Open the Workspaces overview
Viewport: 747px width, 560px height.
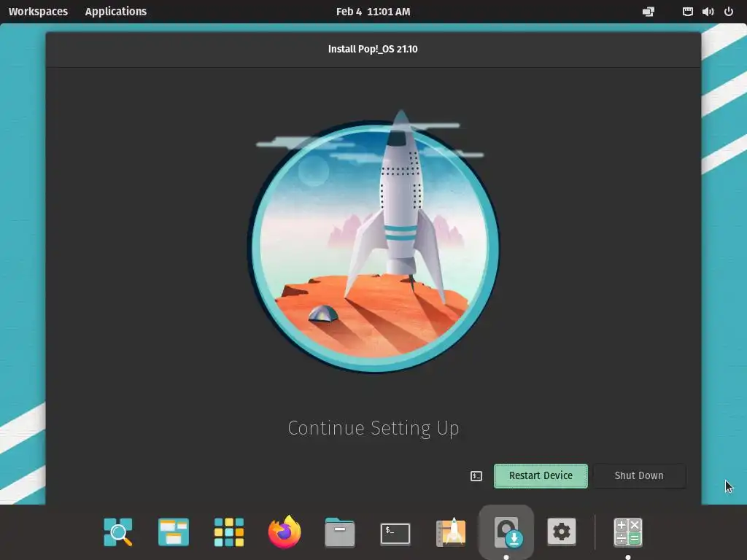point(38,12)
